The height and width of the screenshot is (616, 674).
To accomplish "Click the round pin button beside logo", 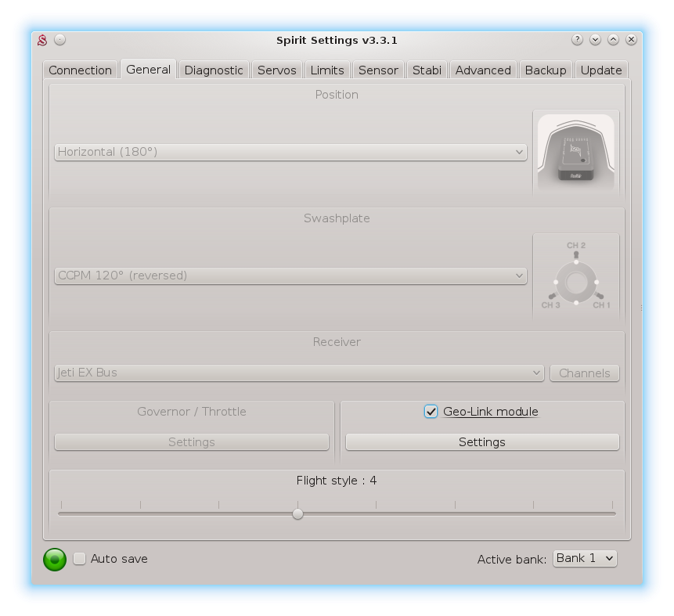I will pyautogui.click(x=60, y=40).
